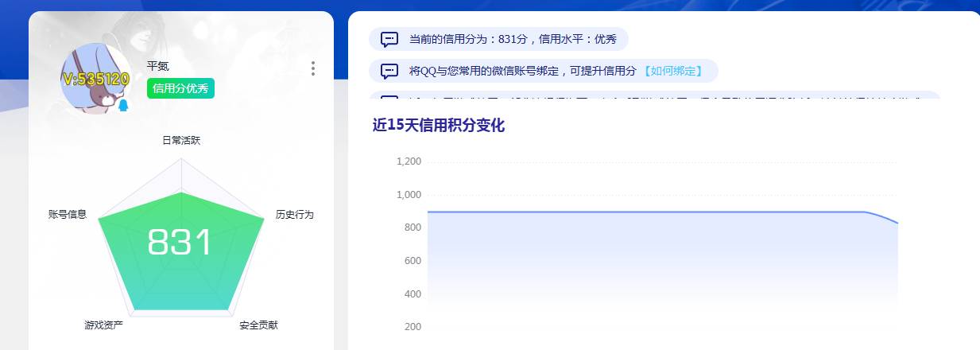Image resolution: width=980 pixels, height=350 pixels.
Task: Click the 400 axis label
Action: 413,294
